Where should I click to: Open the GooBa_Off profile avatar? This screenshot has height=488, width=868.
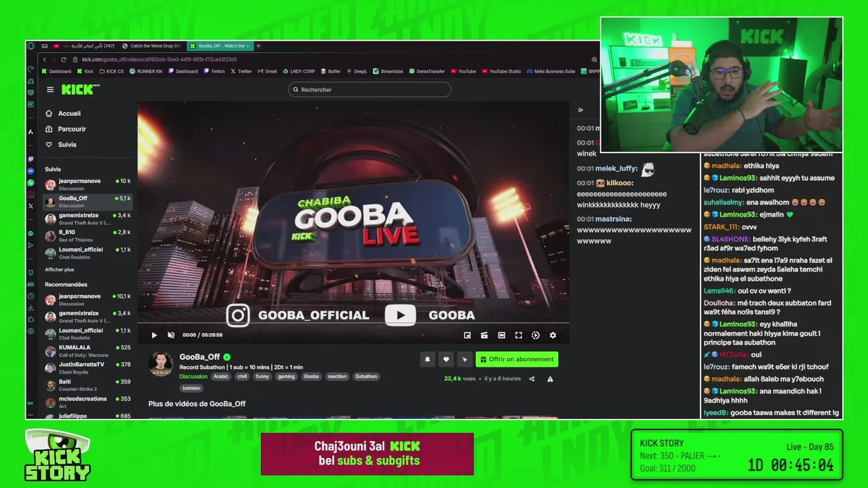point(161,364)
